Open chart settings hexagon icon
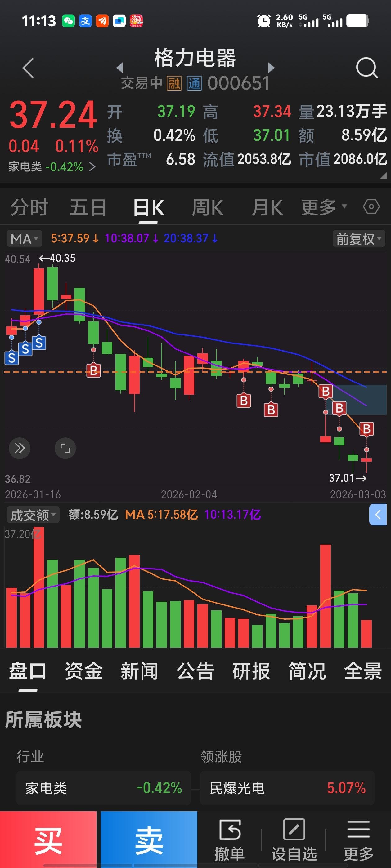The height and width of the screenshot is (868, 391). 371,206
